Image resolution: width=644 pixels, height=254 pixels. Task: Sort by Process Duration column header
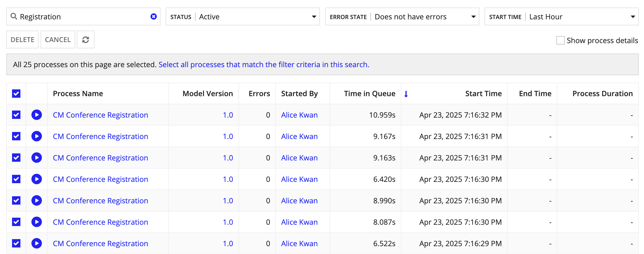602,94
